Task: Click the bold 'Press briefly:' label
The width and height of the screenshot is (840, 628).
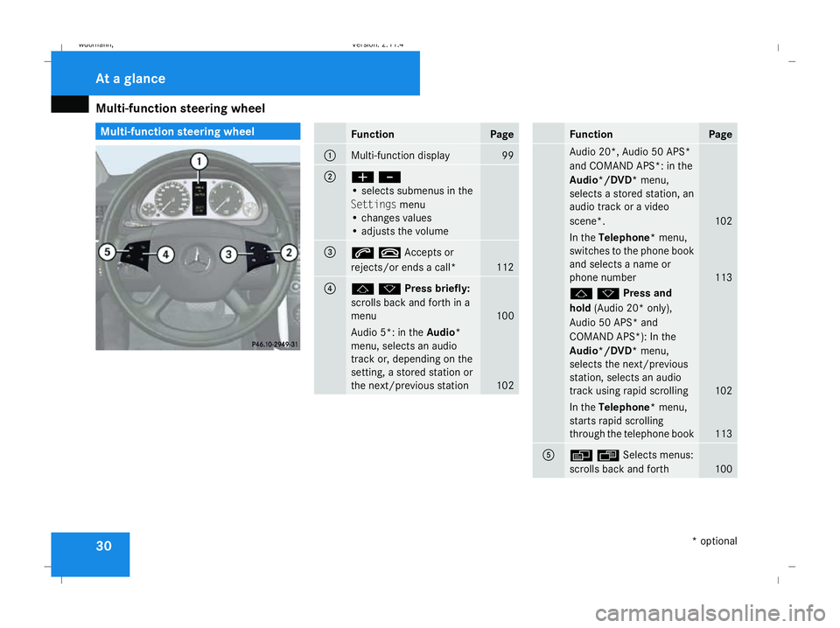Action: tap(437, 289)
